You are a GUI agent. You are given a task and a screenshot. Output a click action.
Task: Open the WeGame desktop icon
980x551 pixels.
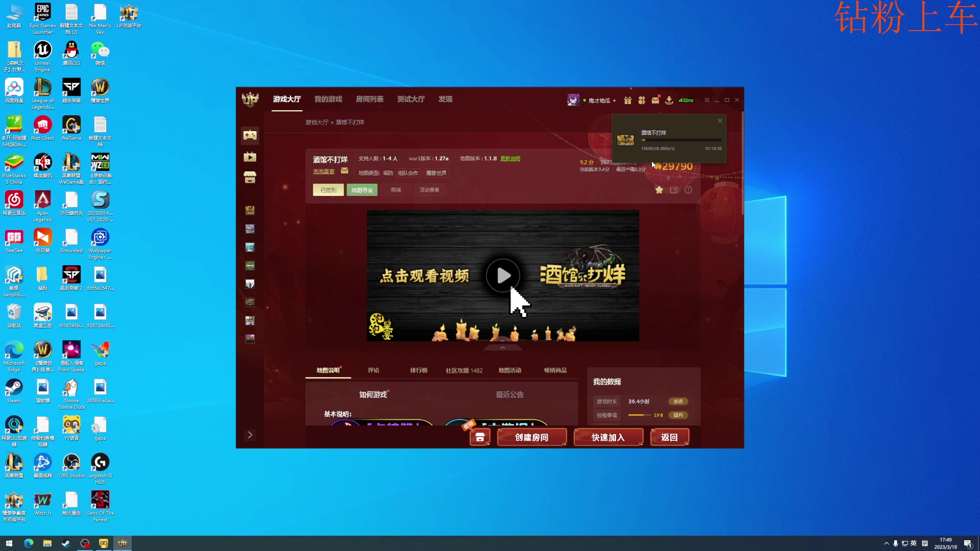point(71,129)
